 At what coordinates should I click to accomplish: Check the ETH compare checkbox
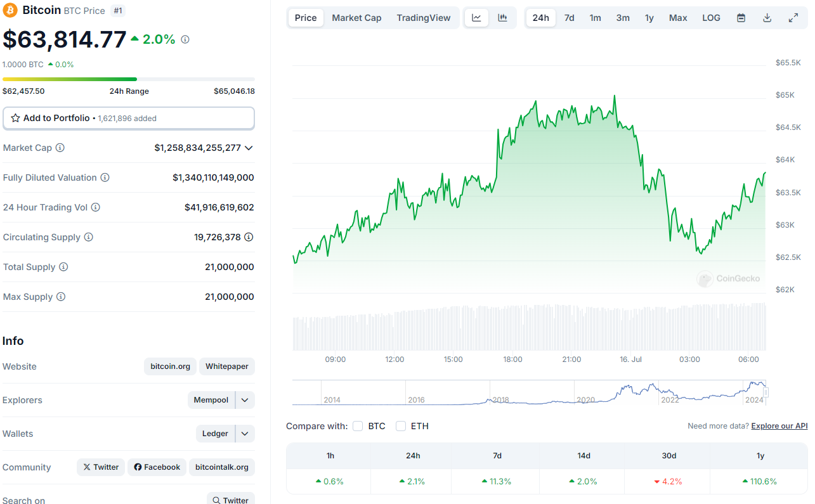401,426
